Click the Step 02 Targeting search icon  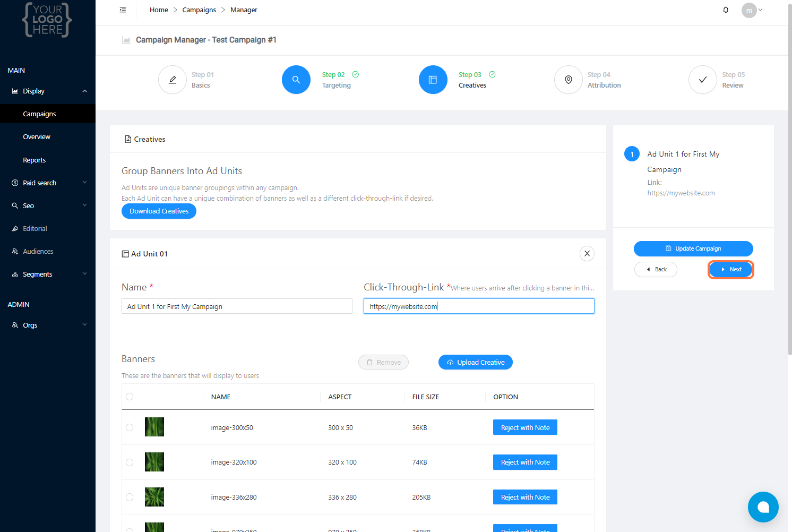(296, 80)
